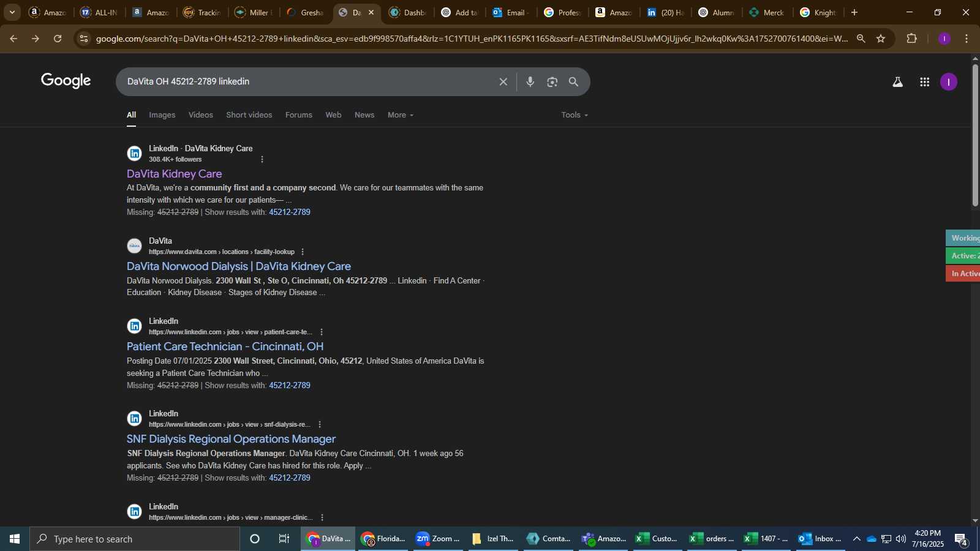Switch to Forums results tab

point(299,115)
